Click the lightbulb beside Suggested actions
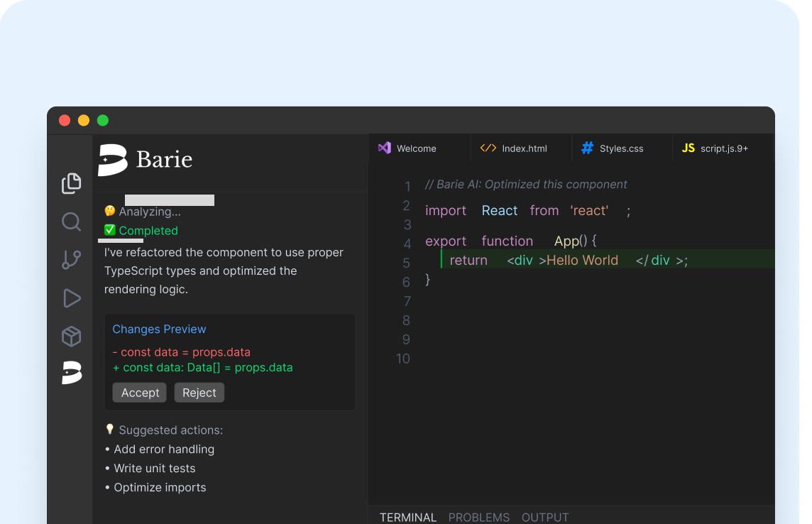Viewport: 812px width, 524px height. click(x=110, y=430)
